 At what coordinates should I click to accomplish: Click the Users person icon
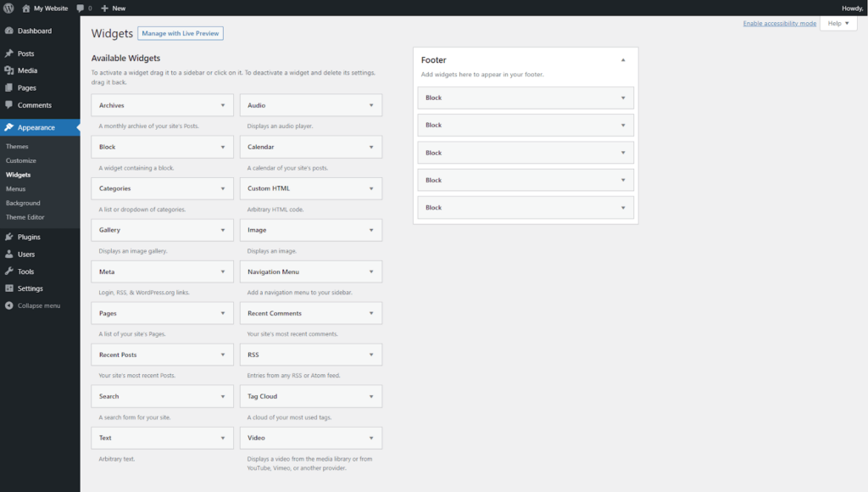click(x=8, y=254)
